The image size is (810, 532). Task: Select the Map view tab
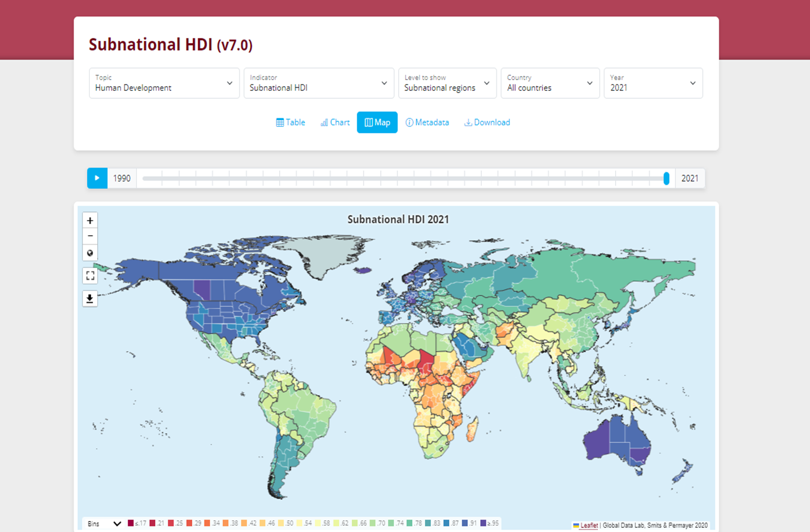[x=377, y=122]
